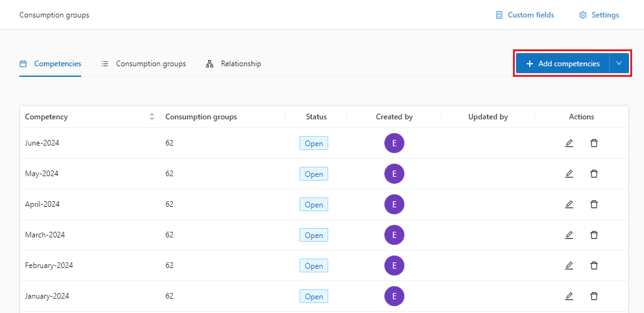Click the edit pencil for May-2024
This screenshot has width=644, height=313.
pos(569,174)
